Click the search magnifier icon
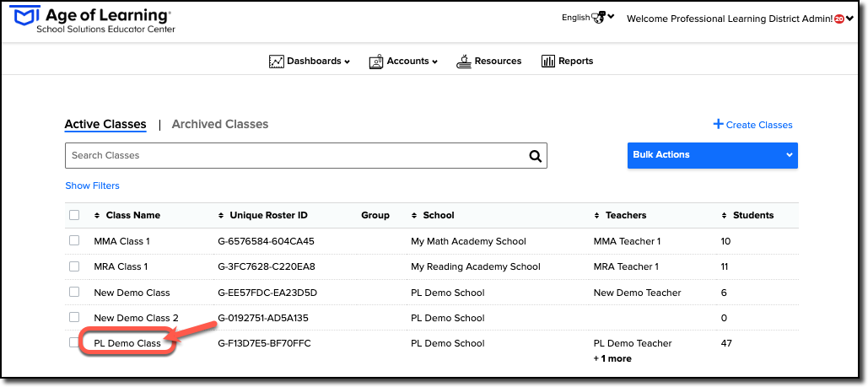 click(x=535, y=156)
